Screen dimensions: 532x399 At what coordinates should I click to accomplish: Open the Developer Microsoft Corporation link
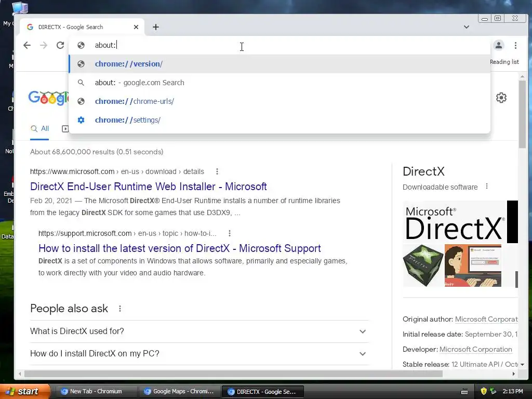point(475,350)
